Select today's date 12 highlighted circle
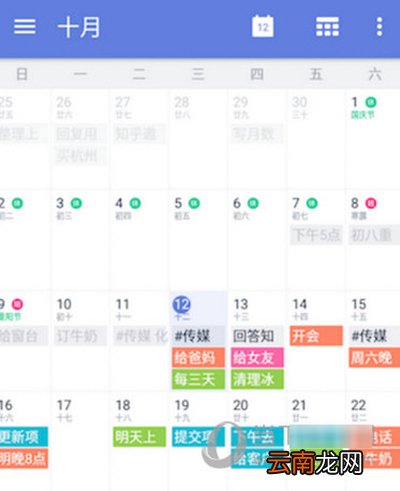The image size is (400, 491). (182, 304)
